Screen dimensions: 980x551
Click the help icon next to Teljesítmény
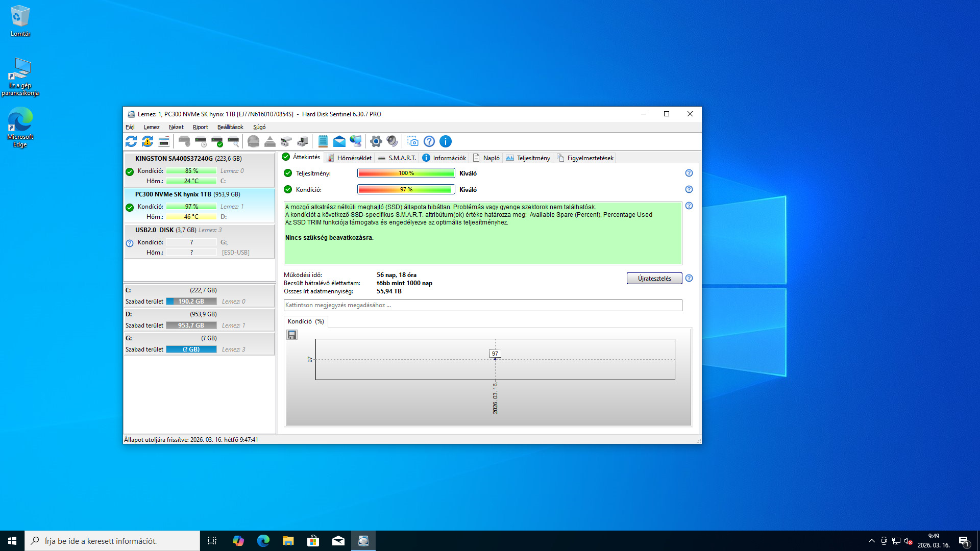click(x=689, y=173)
